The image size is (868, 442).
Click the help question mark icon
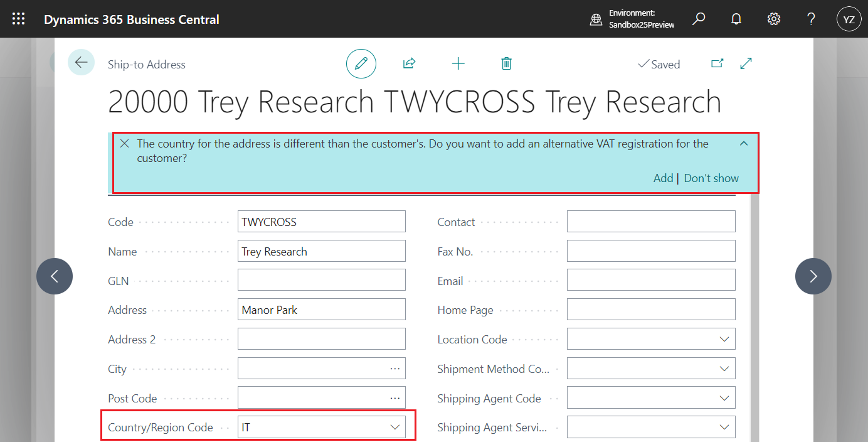pos(811,19)
